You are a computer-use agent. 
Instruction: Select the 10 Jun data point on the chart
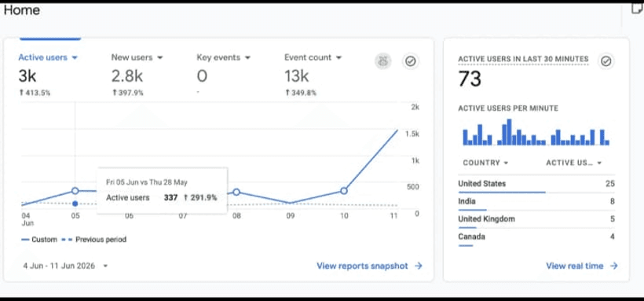click(x=344, y=191)
